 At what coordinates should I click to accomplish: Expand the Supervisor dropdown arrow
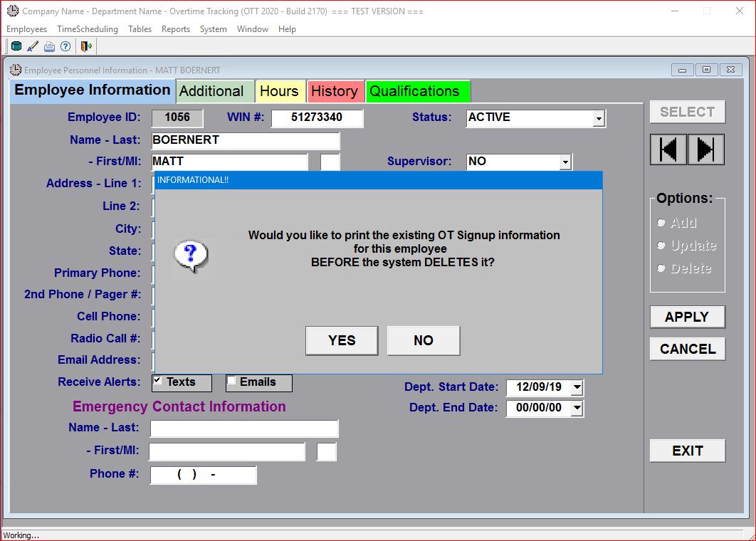(x=565, y=162)
